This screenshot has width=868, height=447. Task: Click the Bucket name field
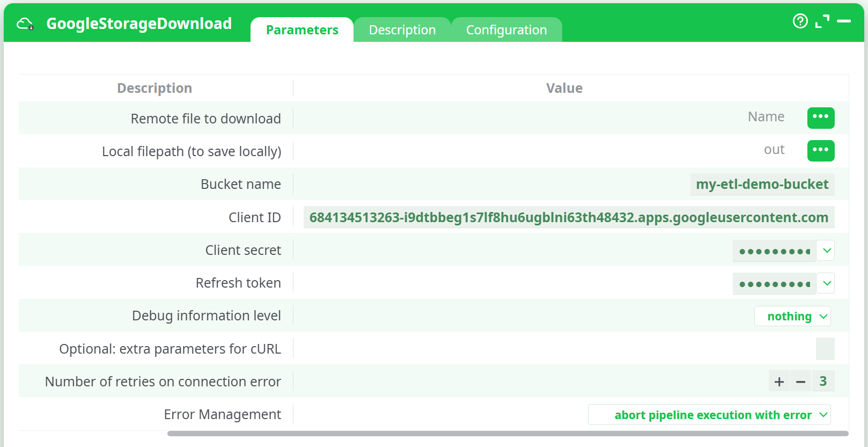tap(762, 185)
